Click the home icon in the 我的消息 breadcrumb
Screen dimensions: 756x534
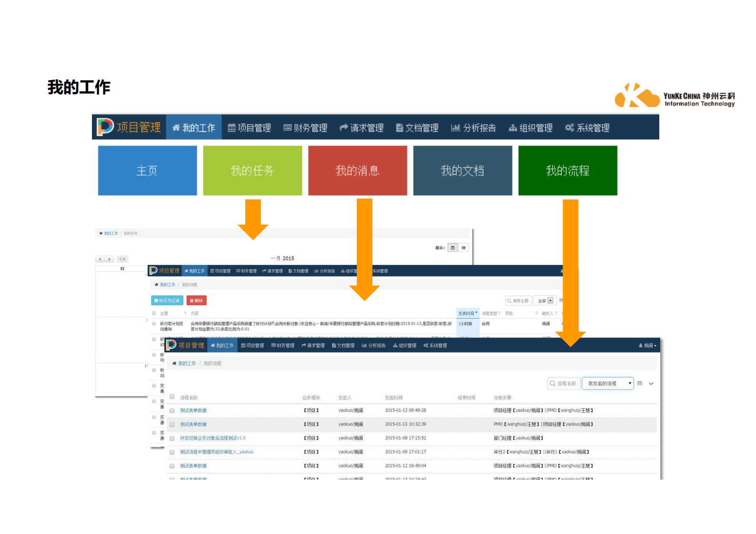pyautogui.click(x=156, y=285)
